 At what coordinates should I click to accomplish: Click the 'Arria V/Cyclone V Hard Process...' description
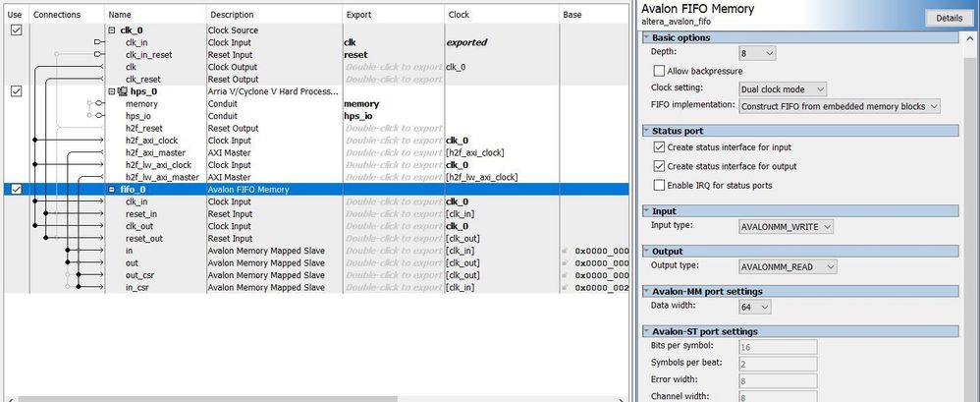(273, 92)
